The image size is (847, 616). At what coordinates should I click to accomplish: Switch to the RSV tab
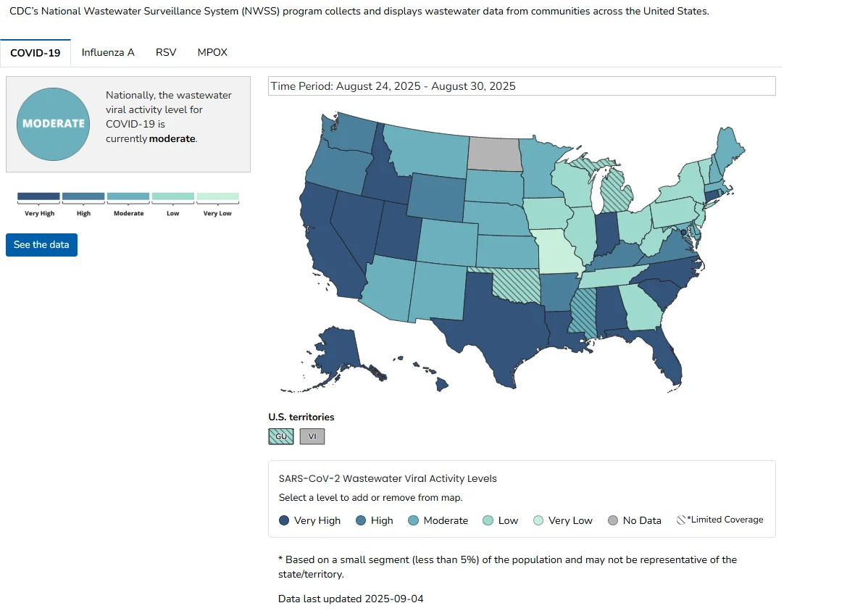click(x=166, y=52)
